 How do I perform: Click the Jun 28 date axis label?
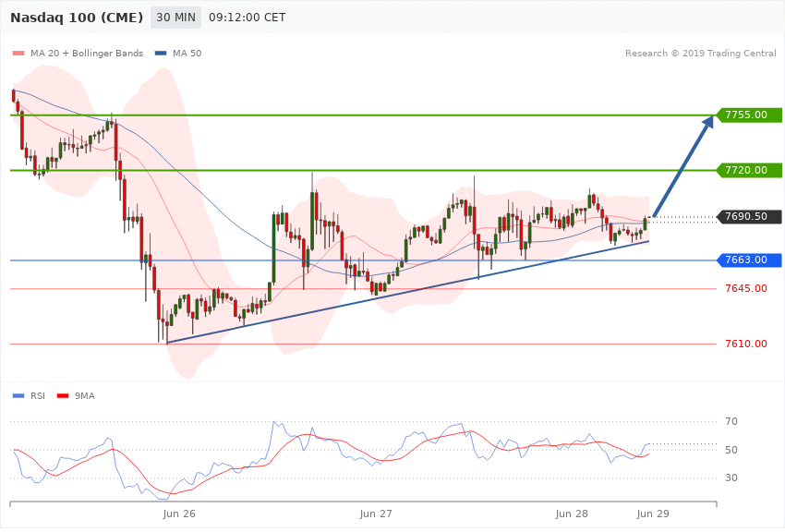point(572,514)
